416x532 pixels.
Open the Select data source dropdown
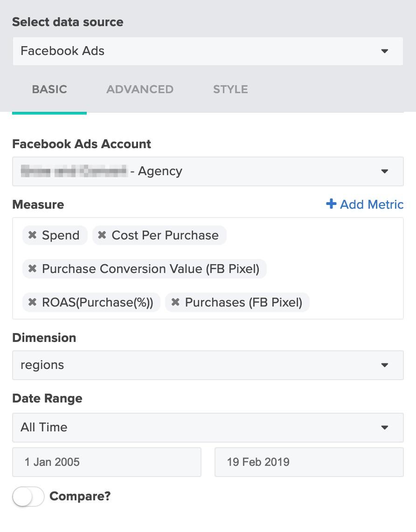(x=208, y=51)
